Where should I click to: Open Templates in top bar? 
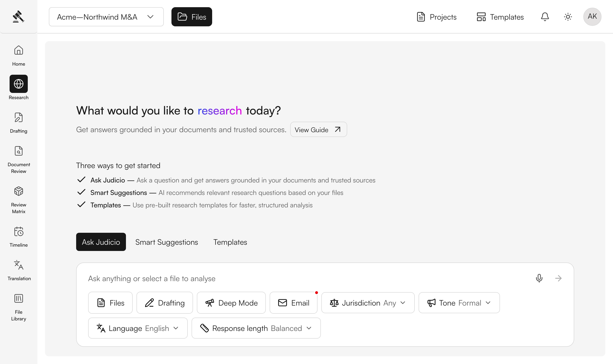point(500,17)
